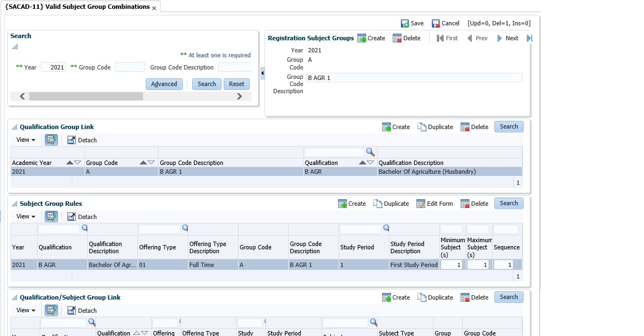This screenshot has width=644, height=336.
Task: Toggle query-by-example icon in Qualification/Subject Group Link
Action: point(51,311)
